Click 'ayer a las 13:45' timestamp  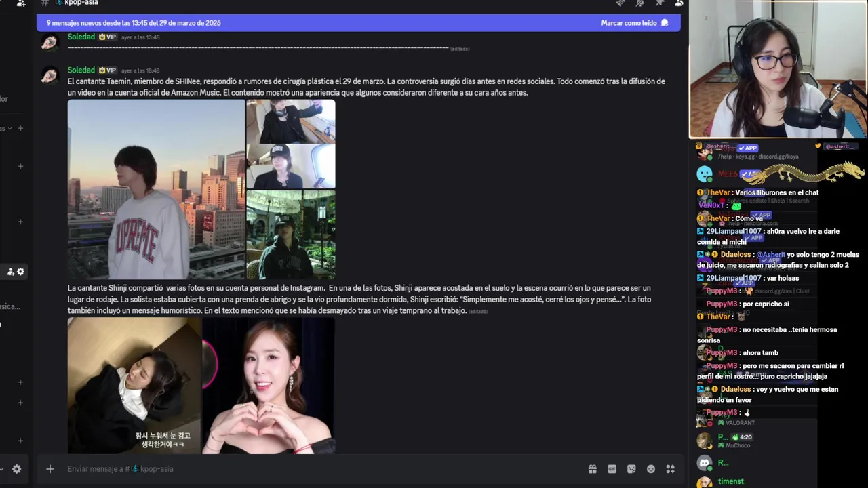point(140,37)
